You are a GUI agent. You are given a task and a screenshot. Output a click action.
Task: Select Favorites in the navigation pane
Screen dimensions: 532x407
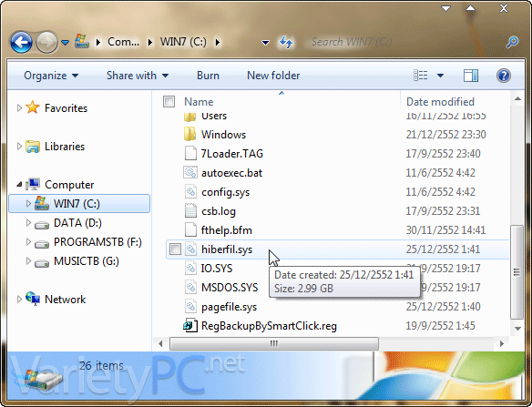66,108
